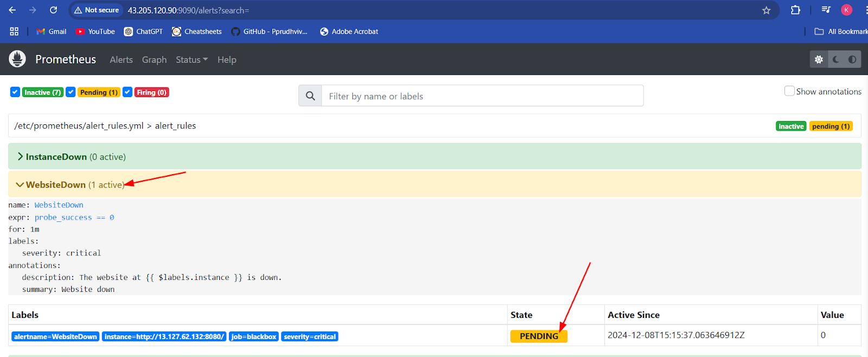Bookmark this page with the star icon
This screenshot has width=868, height=357.
[x=766, y=10]
